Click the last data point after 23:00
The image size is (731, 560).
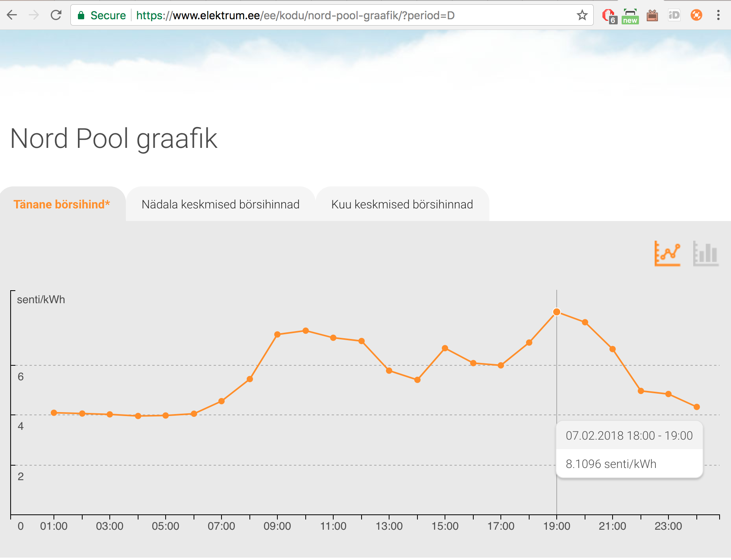coord(696,407)
